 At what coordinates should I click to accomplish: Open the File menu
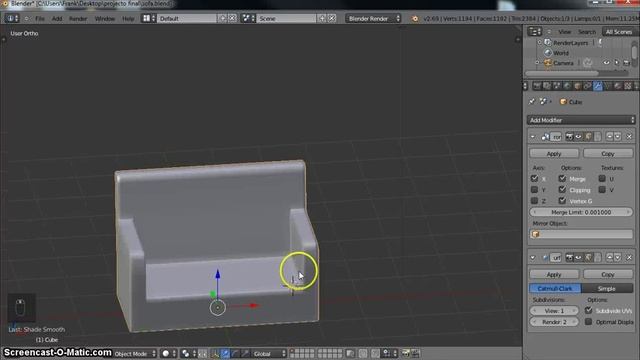click(x=40, y=19)
